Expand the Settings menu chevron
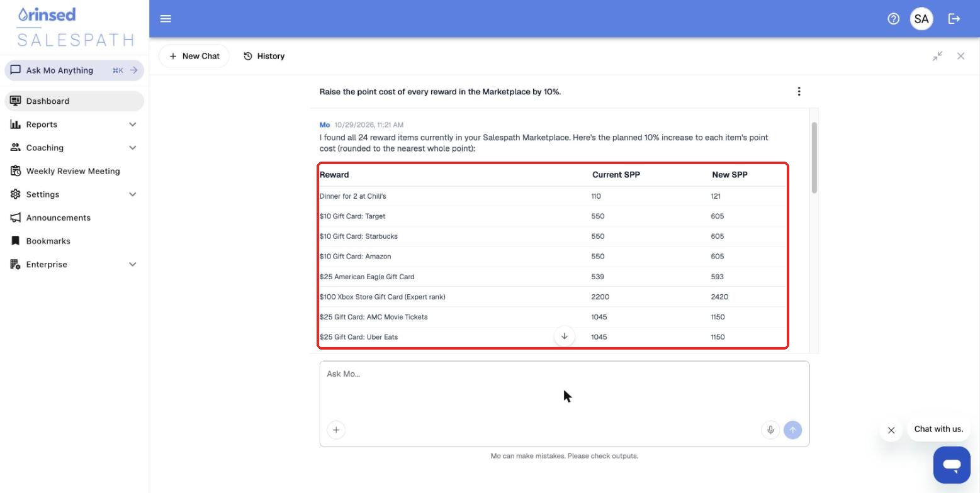The image size is (980, 493). coord(133,194)
